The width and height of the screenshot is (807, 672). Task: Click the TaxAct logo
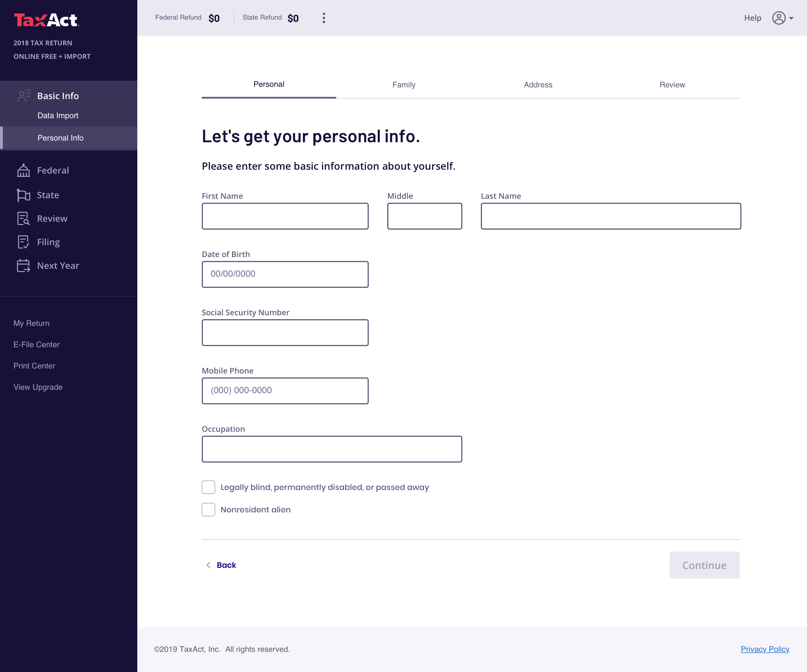pyautogui.click(x=46, y=20)
